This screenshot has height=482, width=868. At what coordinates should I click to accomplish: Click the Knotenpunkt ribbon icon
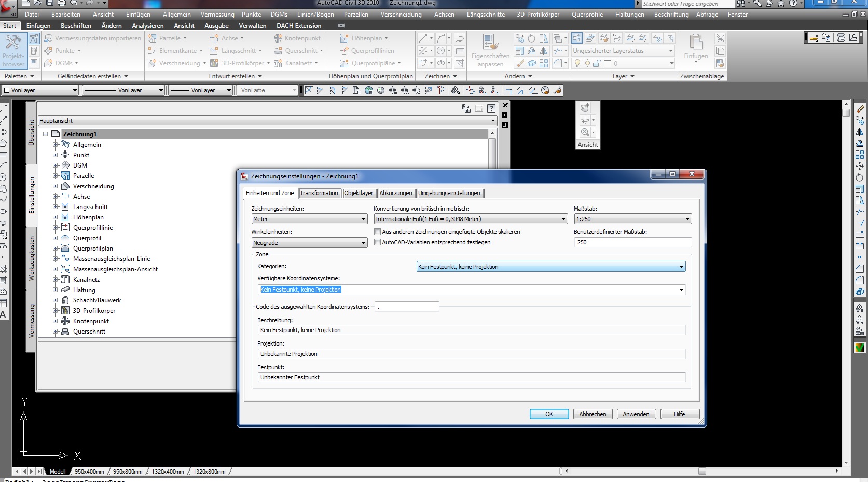tap(278, 38)
